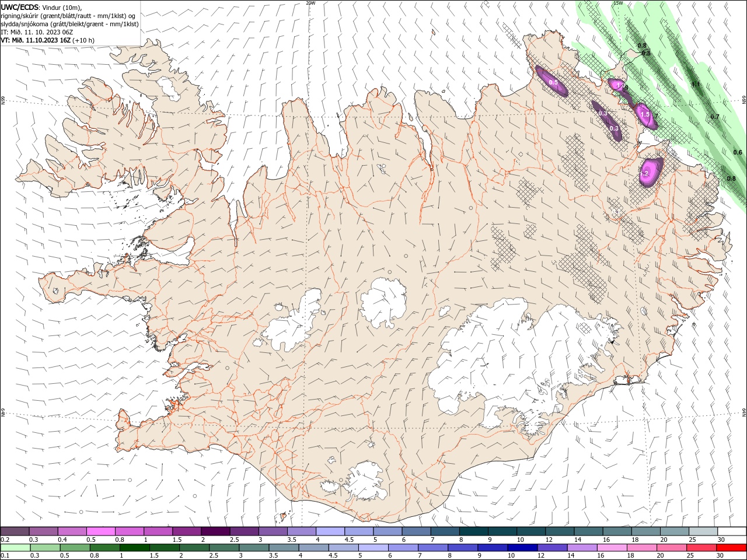Click the Langjökull glacier west of Hofsjökull
The image size is (747, 560).
292,321
